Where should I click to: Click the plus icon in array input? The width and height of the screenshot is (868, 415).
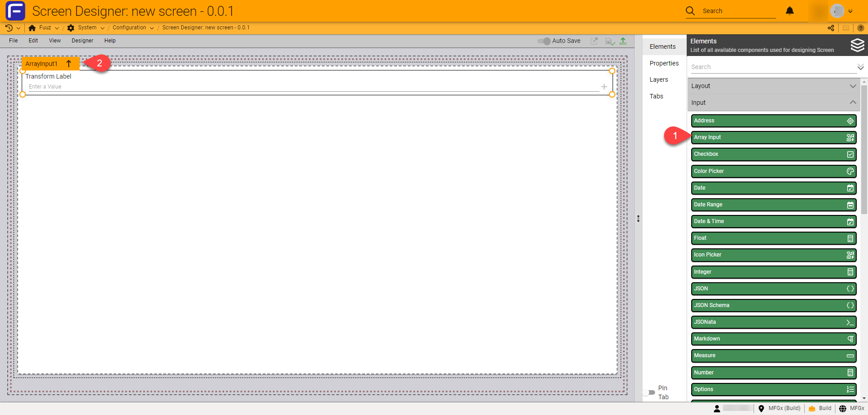(x=604, y=87)
